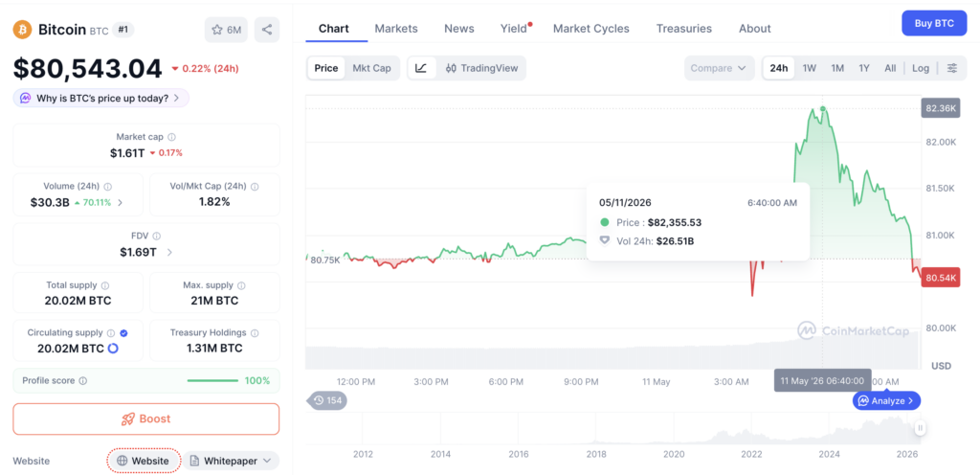The image size is (980, 475).
Task: Select the Price chart toggle
Action: coord(326,68)
